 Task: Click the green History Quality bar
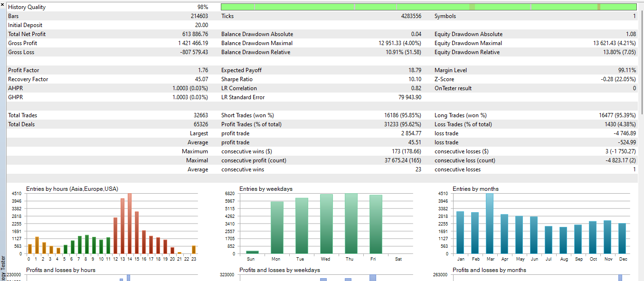point(427,7)
